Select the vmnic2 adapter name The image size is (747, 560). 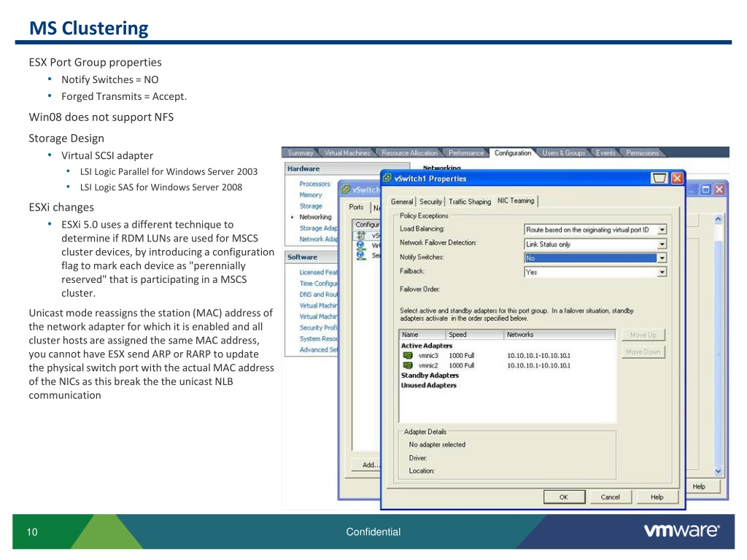point(428,366)
